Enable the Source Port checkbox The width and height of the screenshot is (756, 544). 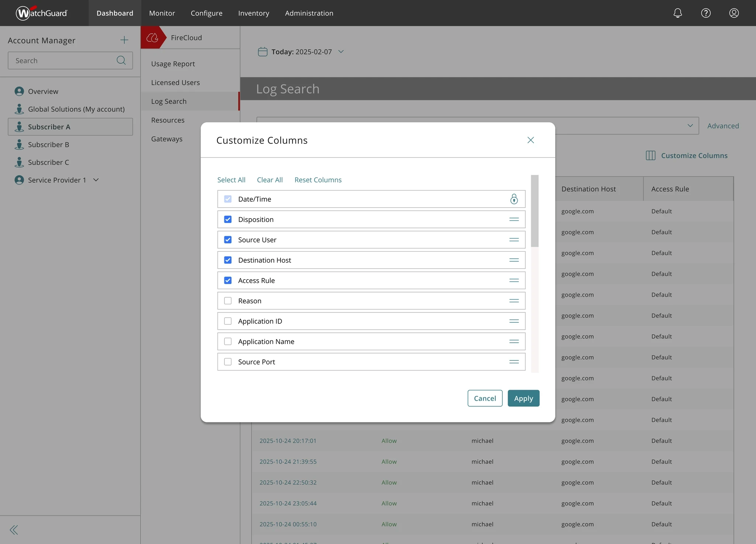point(228,362)
